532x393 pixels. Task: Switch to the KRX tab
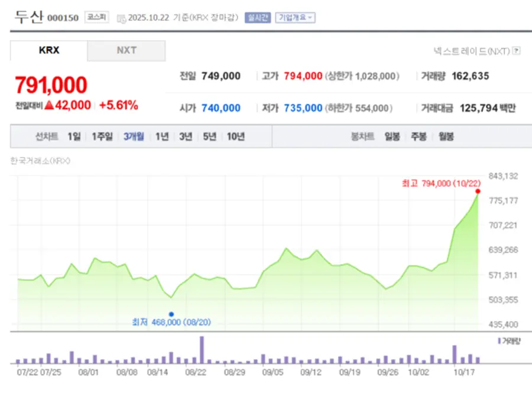[49, 51]
